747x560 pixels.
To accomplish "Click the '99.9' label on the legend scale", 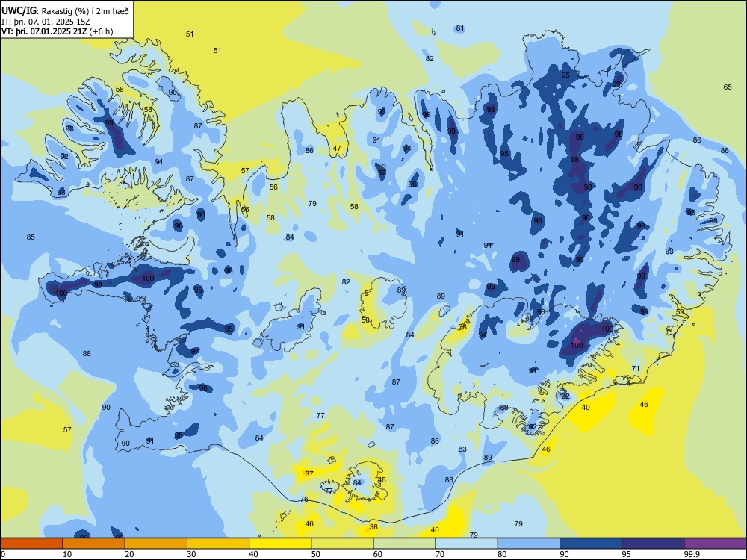I will click(x=691, y=554).
